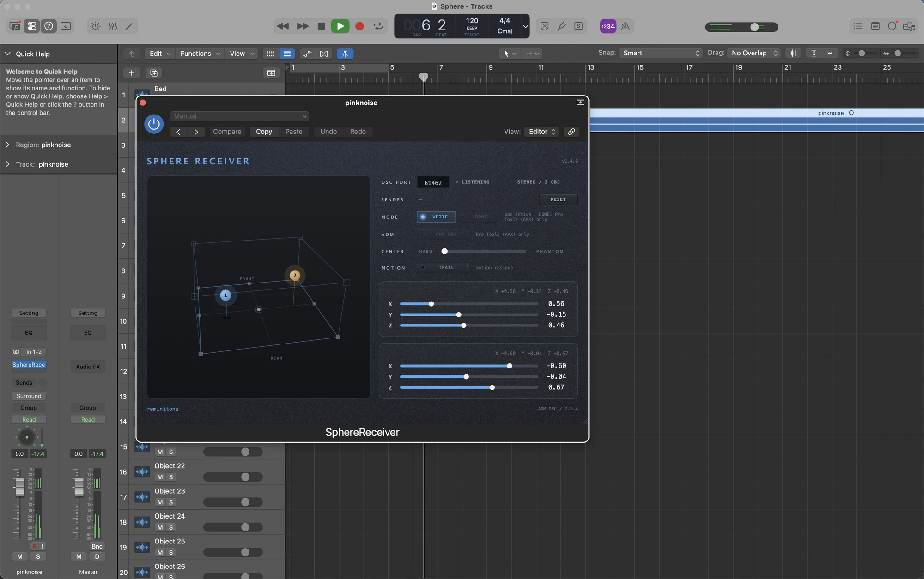Adjust the CENTER hard/phantom slider
Screen dimensions: 924x579
click(x=484, y=252)
